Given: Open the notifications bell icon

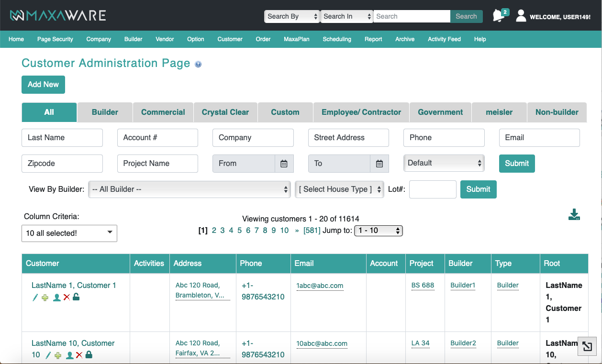Looking at the screenshot, I should click(499, 16).
